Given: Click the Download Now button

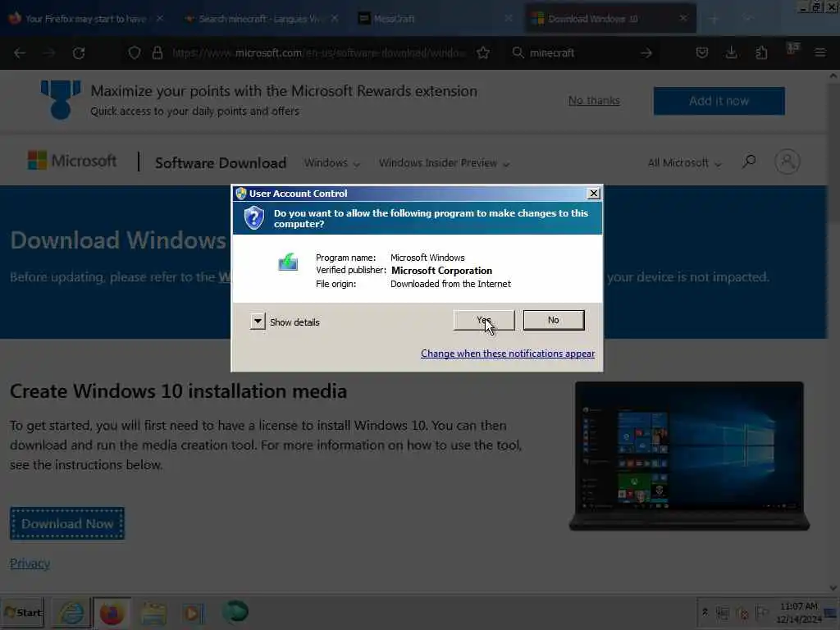Looking at the screenshot, I should tap(67, 523).
